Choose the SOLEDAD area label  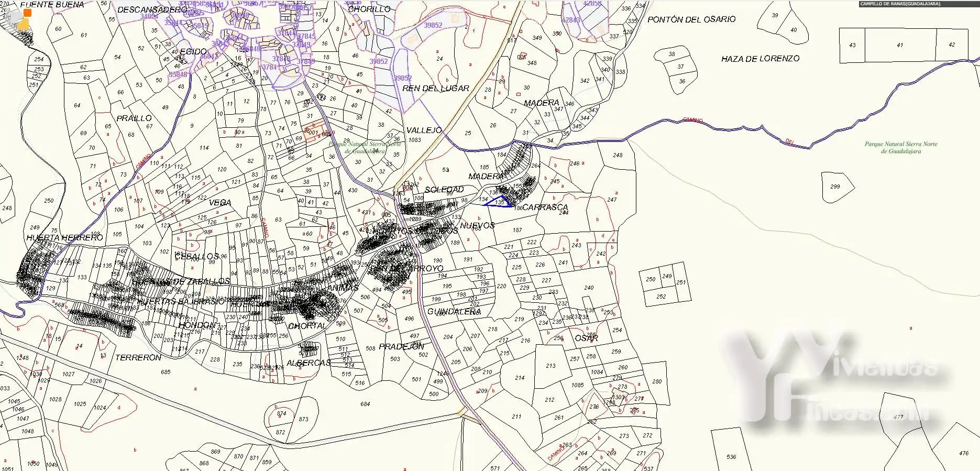tap(444, 190)
